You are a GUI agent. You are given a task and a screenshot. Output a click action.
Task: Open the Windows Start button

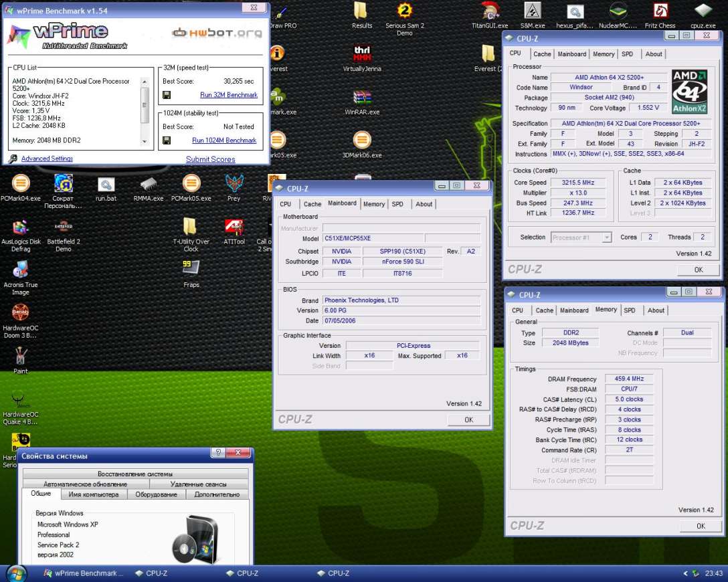[x=16, y=574]
